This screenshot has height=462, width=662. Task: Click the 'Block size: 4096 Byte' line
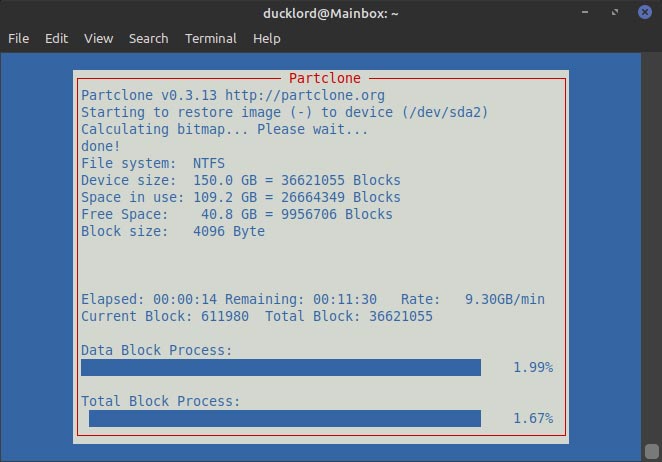pyautogui.click(x=173, y=231)
